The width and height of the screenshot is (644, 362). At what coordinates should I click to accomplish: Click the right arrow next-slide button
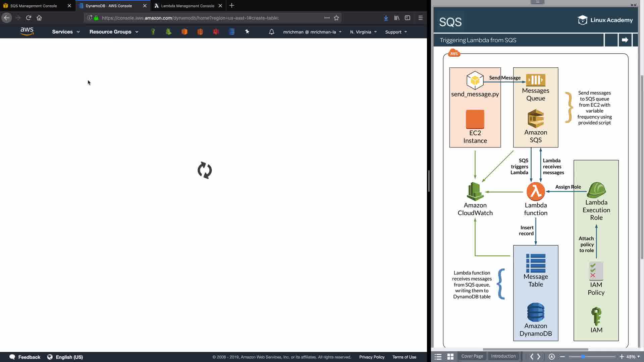625,40
